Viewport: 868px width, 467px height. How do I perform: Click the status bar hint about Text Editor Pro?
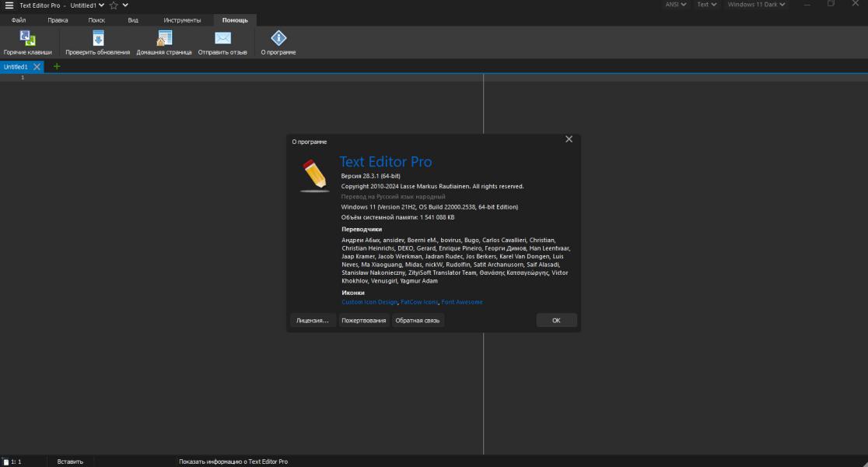(x=233, y=462)
